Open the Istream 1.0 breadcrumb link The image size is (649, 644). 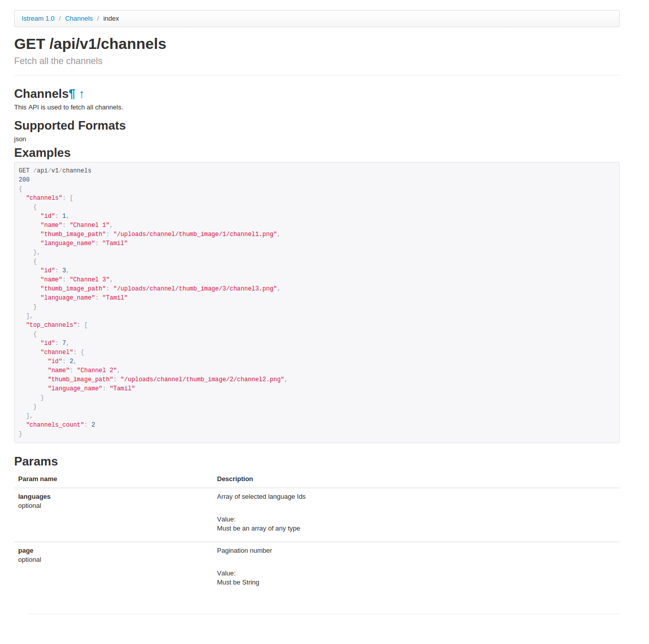pyautogui.click(x=38, y=18)
